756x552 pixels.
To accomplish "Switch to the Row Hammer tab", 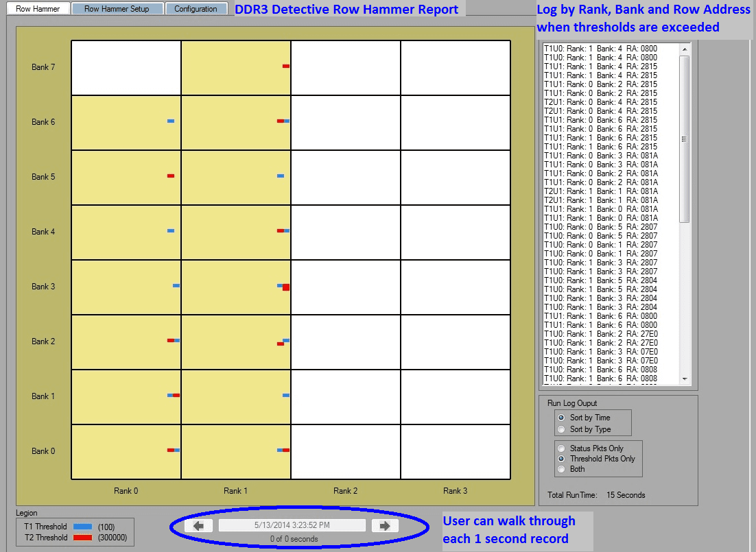I will point(38,9).
